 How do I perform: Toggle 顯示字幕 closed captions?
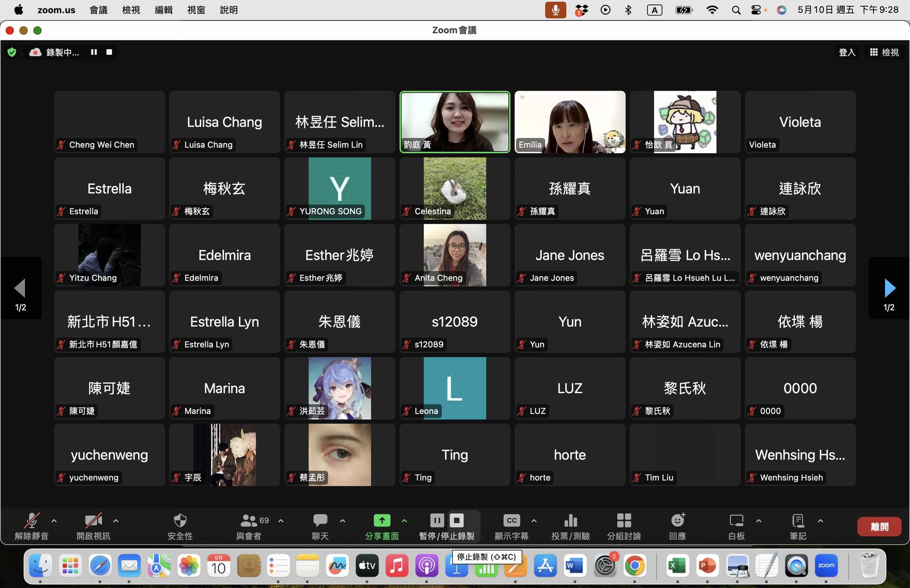(x=511, y=527)
